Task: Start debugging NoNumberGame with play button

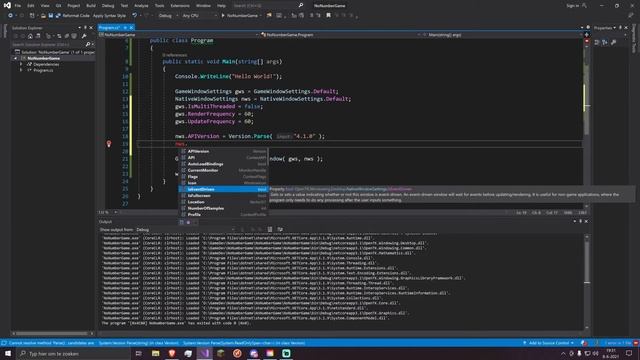Action: (x=240, y=16)
